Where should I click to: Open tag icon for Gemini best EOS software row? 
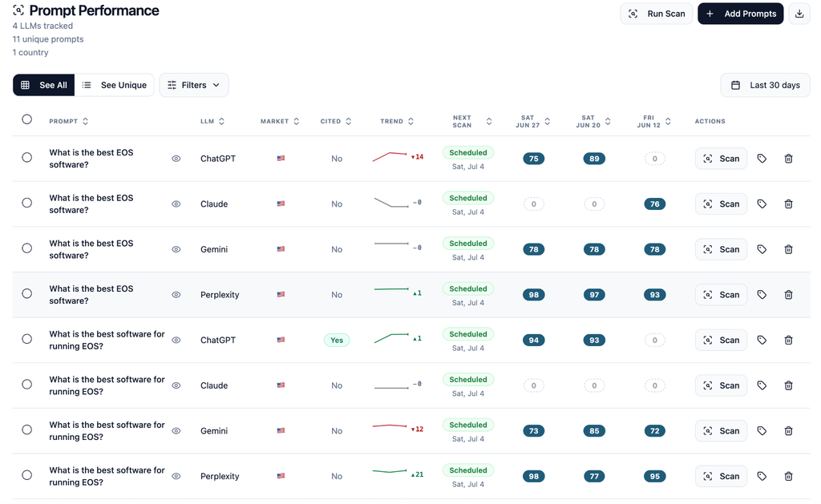point(762,249)
